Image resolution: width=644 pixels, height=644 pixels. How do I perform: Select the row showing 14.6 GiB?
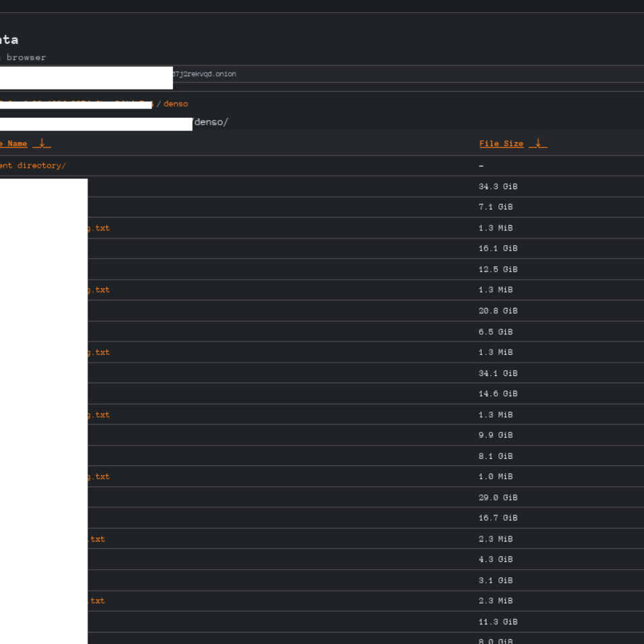322,394
